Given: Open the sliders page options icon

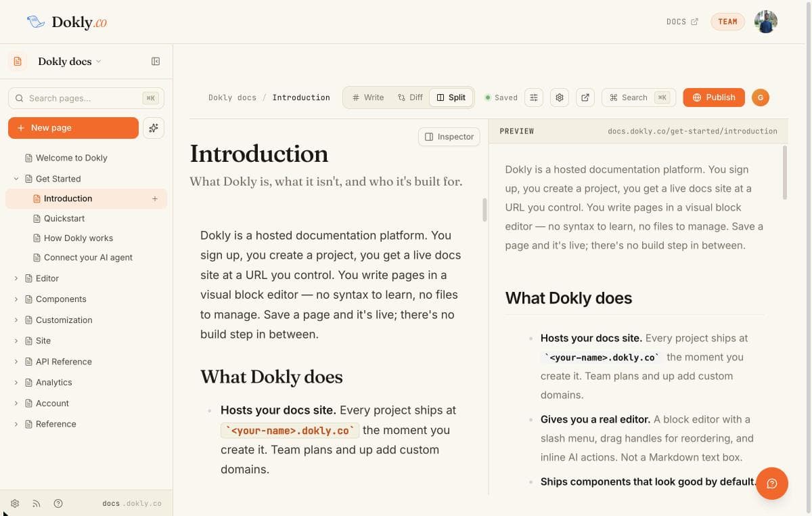Looking at the screenshot, I should pyautogui.click(x=534, y=98).
